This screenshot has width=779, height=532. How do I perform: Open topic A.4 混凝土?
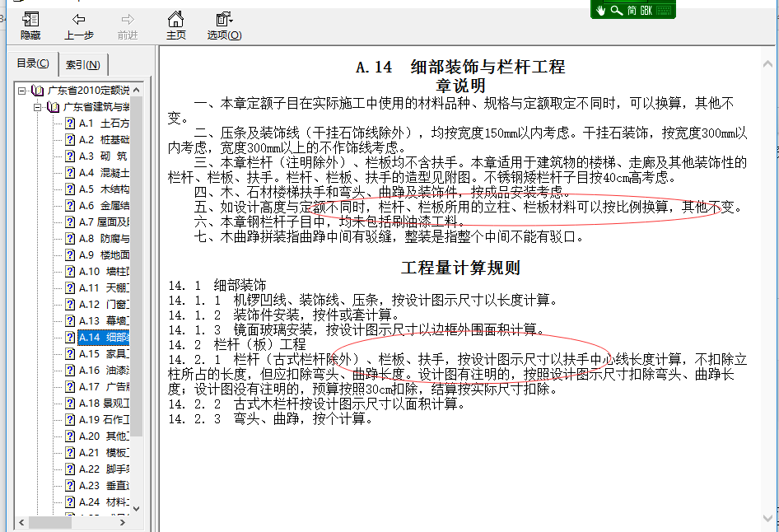coord(104,172)
